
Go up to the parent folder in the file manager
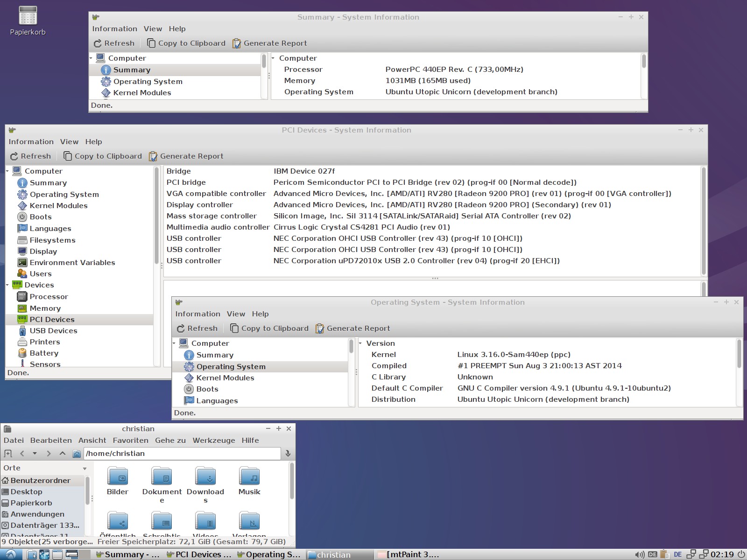(63, 454)
